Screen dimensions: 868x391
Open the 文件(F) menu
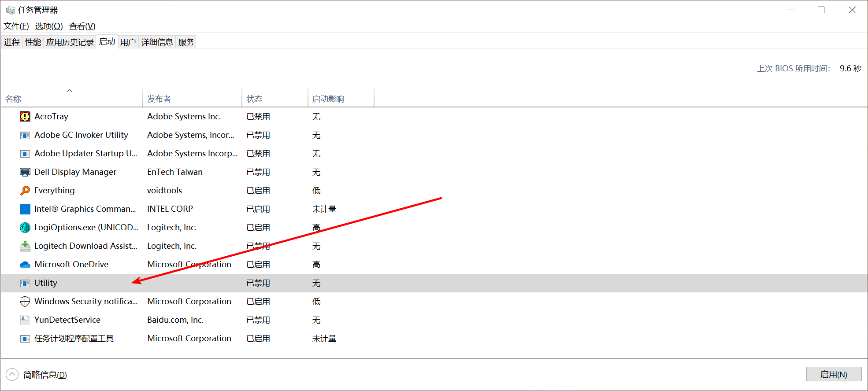[x=16, y=26]
